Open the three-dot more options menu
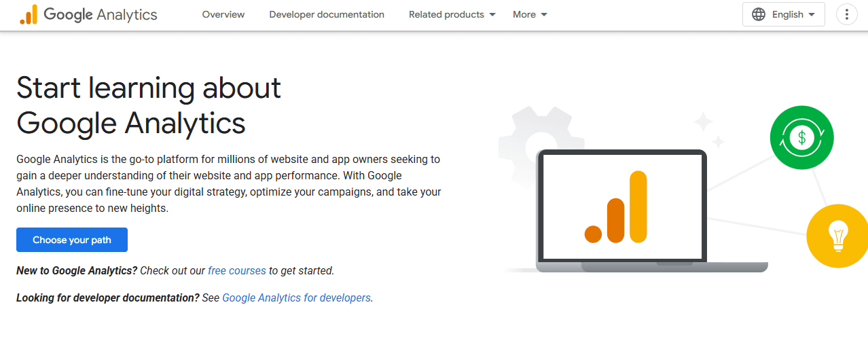Viewport: 868px width, 343px height. [x=846, y=14]
